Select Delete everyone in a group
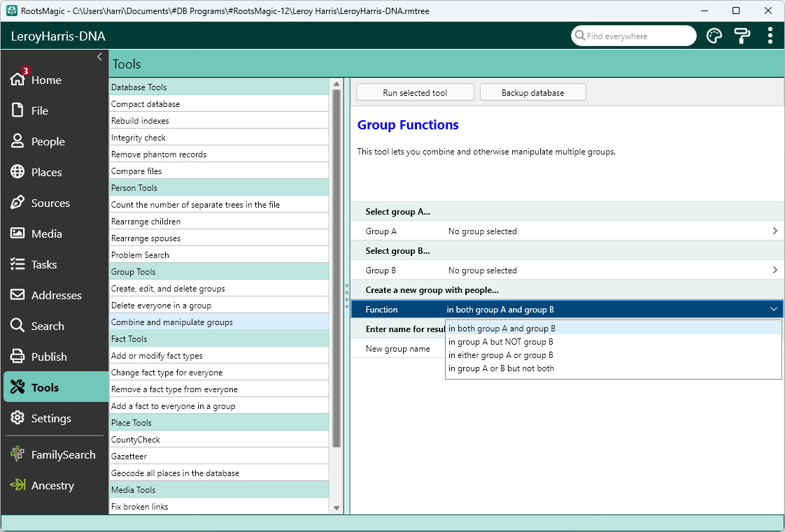 (219, 305)
